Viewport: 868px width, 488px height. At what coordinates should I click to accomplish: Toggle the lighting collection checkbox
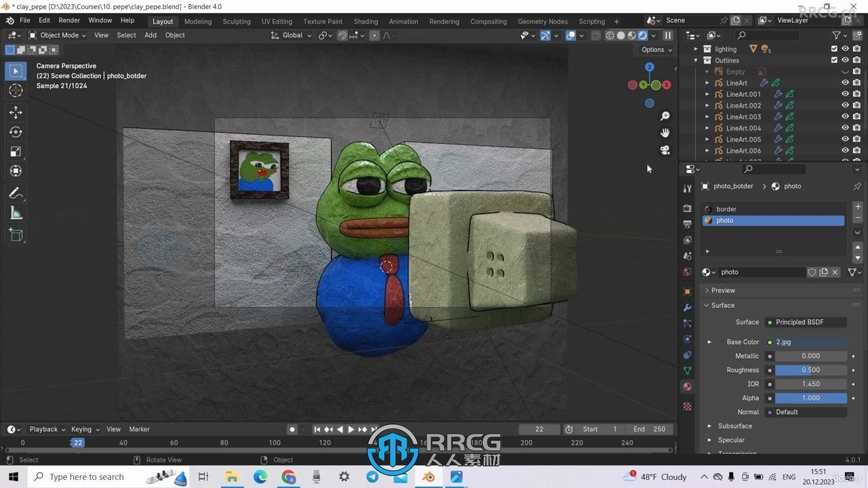(x=834, y=49)
